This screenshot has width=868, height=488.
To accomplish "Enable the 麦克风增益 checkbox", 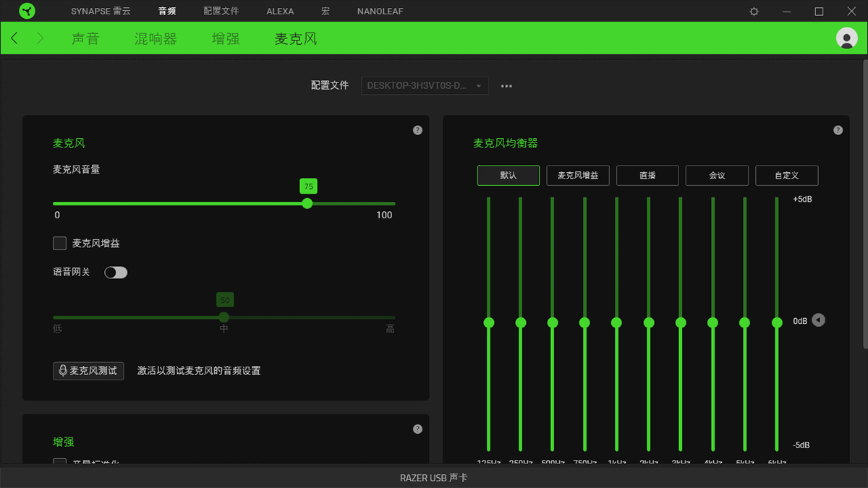I will coord(60,244).
